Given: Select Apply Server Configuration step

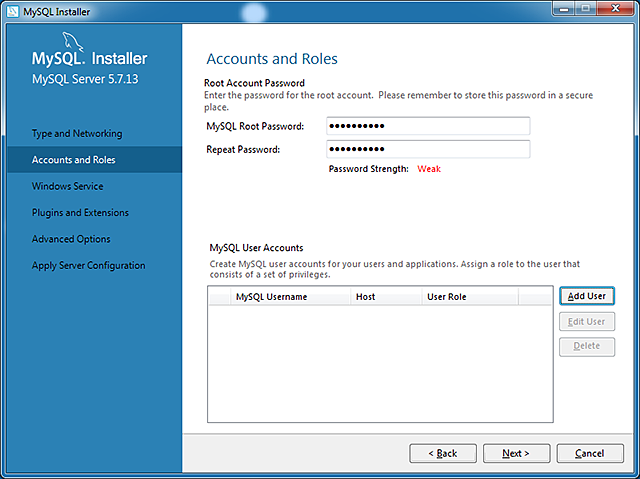Looking at the screenshot, I should [x=88, y=266].
